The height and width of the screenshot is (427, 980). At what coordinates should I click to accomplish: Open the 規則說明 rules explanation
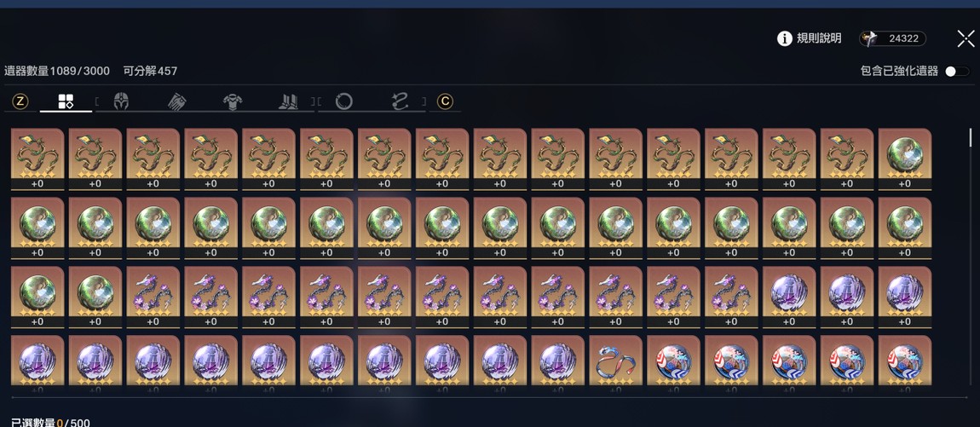(819, 38)
